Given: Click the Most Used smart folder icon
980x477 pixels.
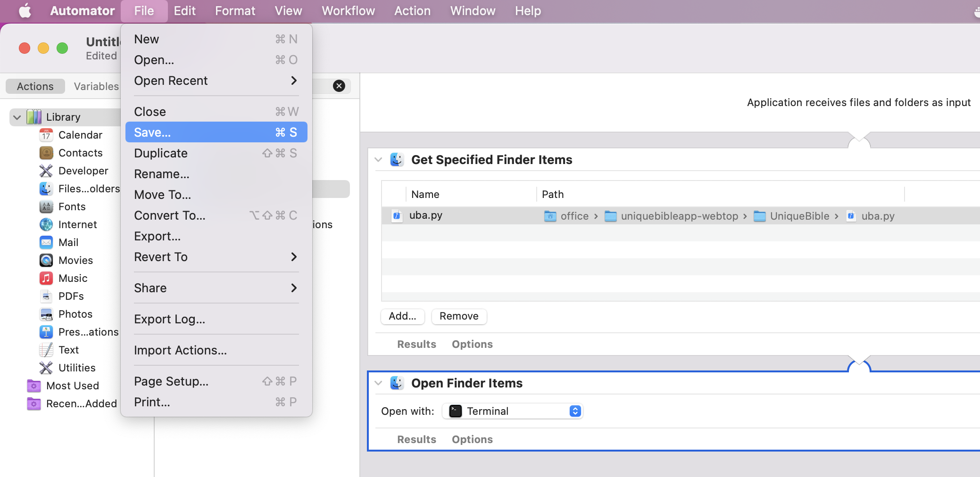Looking at the screenshot, I should 34,386.
